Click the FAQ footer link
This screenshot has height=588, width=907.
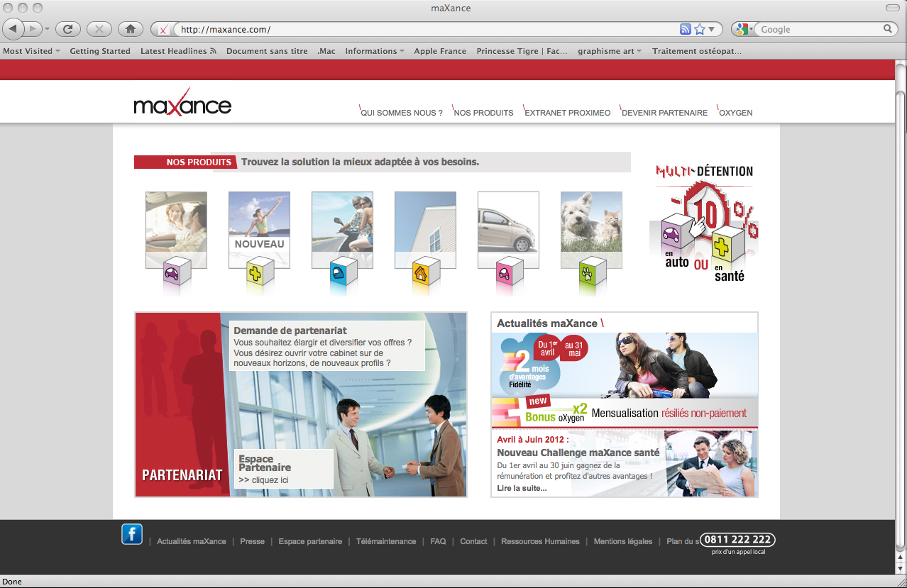[438, 541]
